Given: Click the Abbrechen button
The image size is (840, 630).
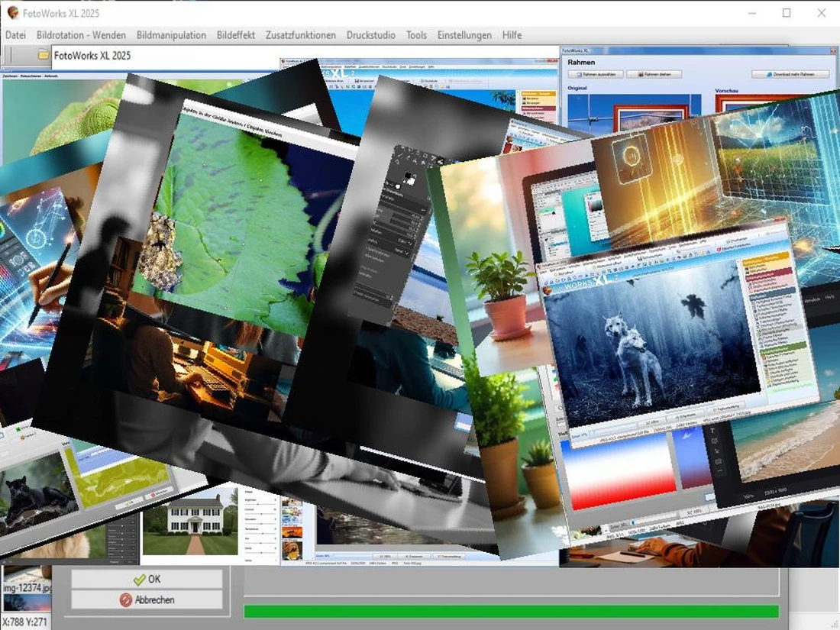Looking at the screenshot, I should click(147, 599).
